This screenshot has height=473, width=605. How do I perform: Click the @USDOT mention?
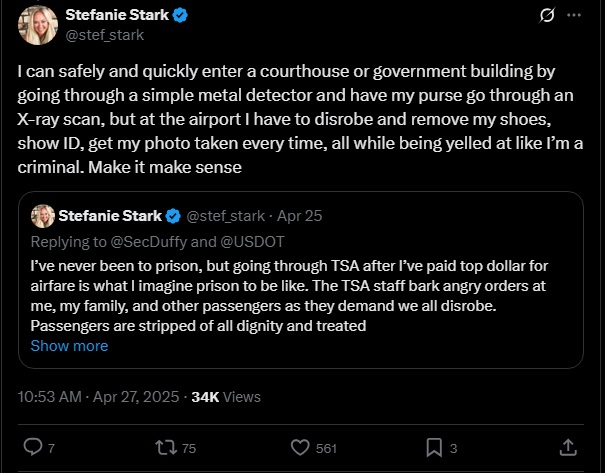[252, 242]
